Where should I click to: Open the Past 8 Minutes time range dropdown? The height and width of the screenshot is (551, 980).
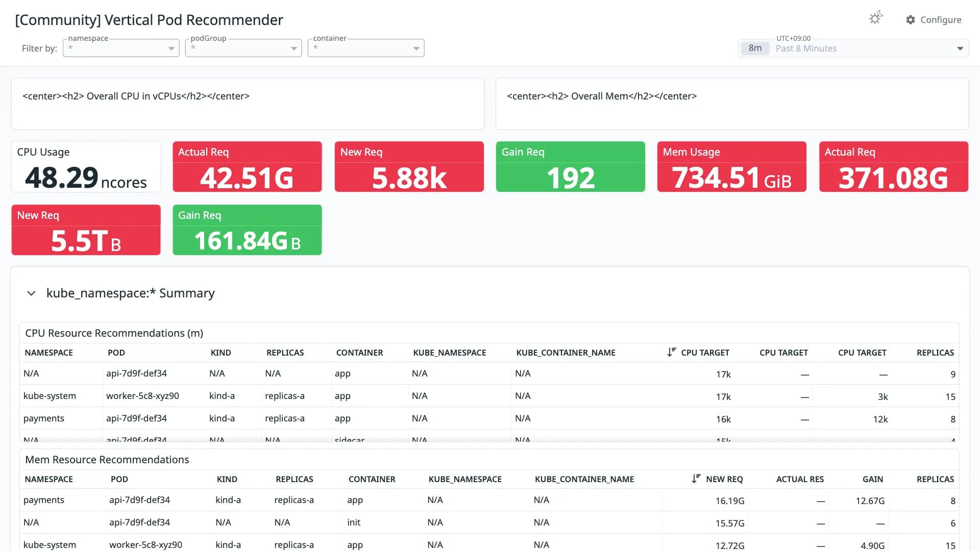853,48
